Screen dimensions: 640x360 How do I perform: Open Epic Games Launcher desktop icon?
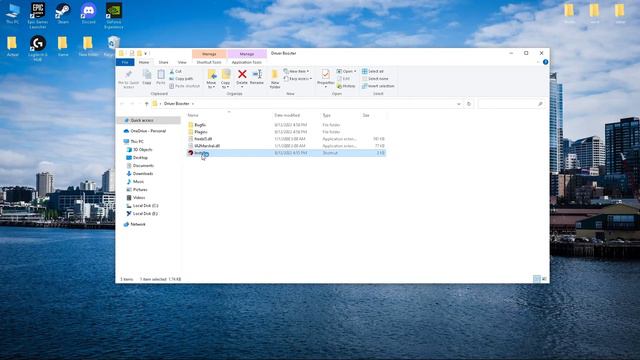click(x=38, y=16)
